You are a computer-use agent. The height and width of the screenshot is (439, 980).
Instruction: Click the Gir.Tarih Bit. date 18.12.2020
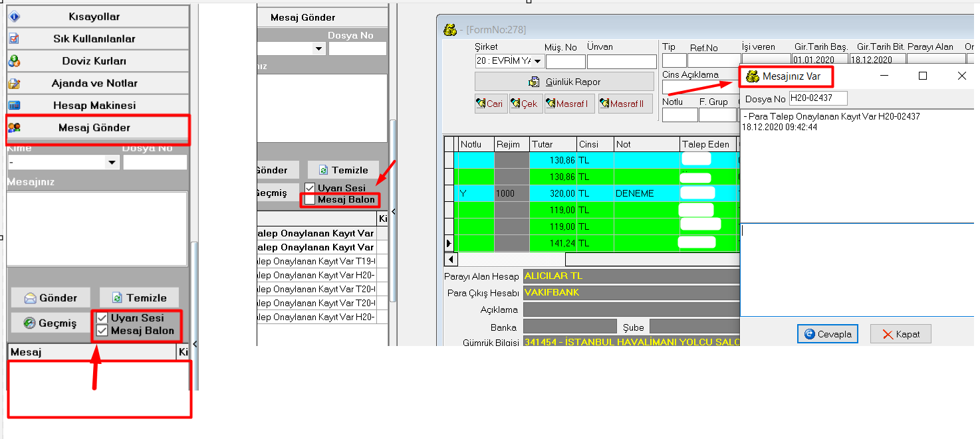click(876, 59)
